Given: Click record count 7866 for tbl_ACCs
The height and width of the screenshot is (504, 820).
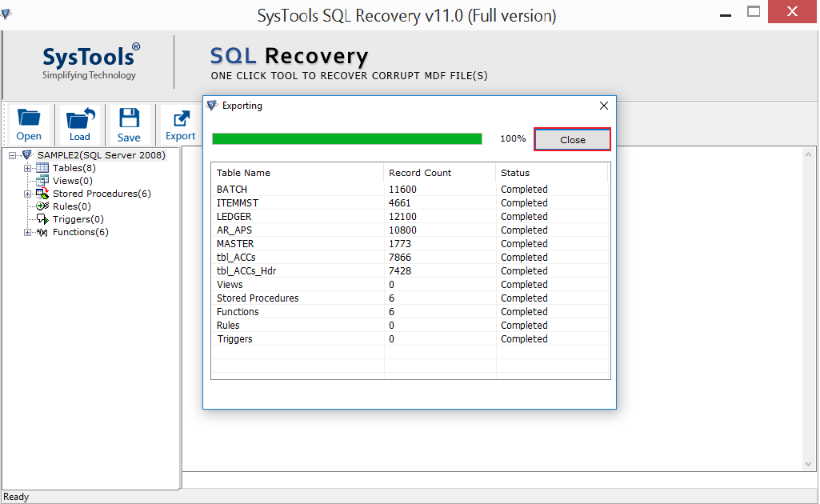Looking at the screenshot, I should [400, 258].
